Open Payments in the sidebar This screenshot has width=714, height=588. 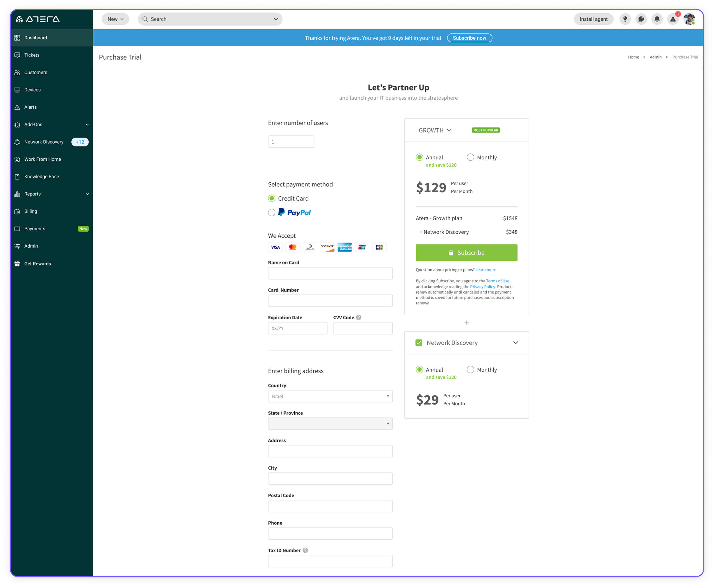point(52,229)
